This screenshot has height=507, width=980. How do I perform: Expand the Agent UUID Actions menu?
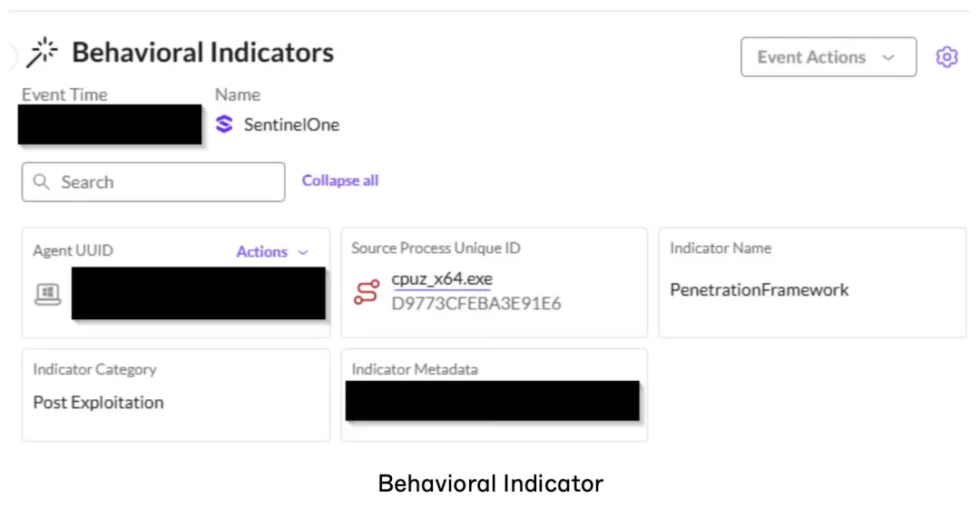[262, 252]
